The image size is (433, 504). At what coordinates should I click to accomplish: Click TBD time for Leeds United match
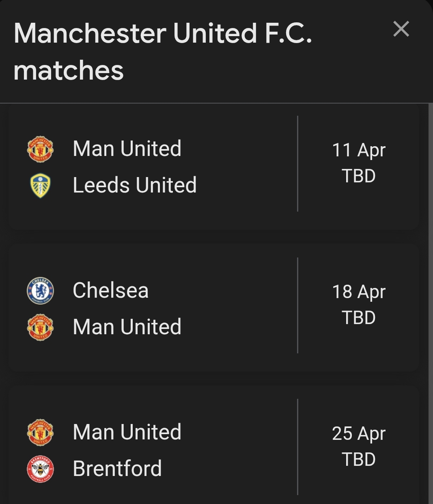pyautogui.click(x=358, y=176)
